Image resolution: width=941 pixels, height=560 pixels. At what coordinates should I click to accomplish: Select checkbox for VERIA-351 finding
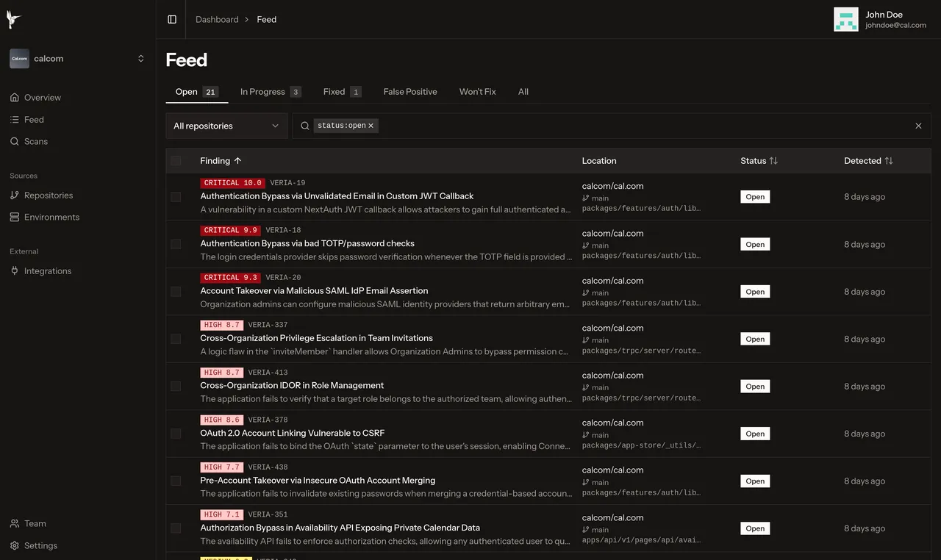pos(176,528)
